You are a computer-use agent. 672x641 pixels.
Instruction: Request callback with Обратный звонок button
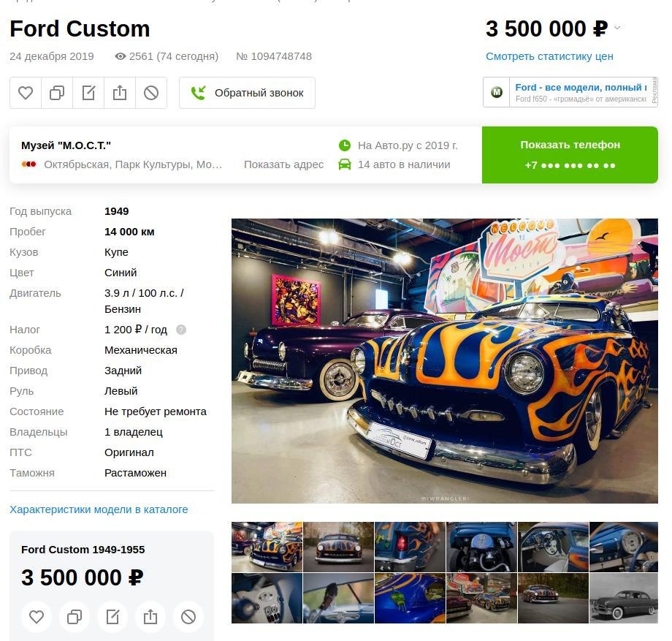tap(248, 93)
